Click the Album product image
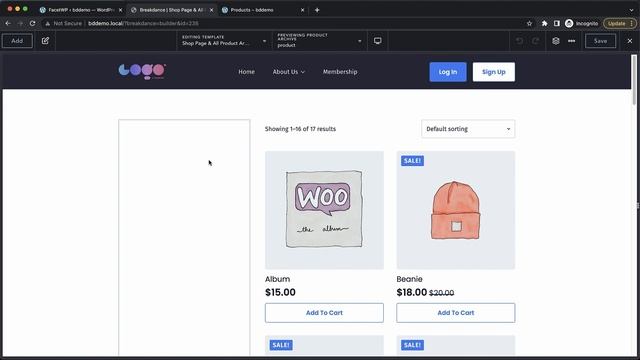 pos(324,210)
